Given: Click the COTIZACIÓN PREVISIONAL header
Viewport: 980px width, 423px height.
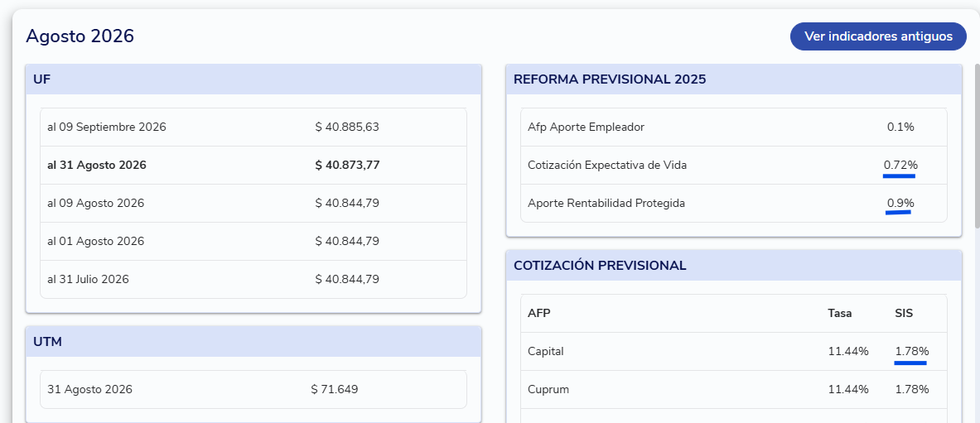Looking at the screenshot, I should pos(734,266).
